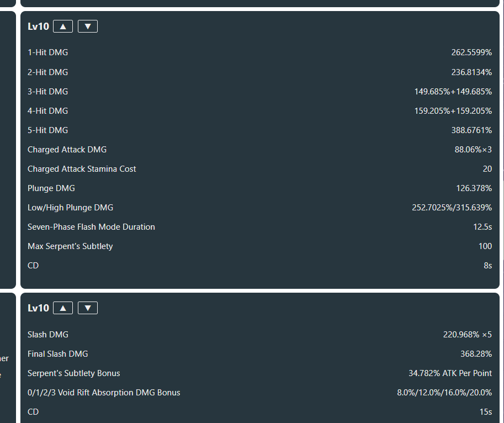The image size is (504, 423).
Task: Raise level using up arrow above Slash DMG
Action: pos(63,308)
